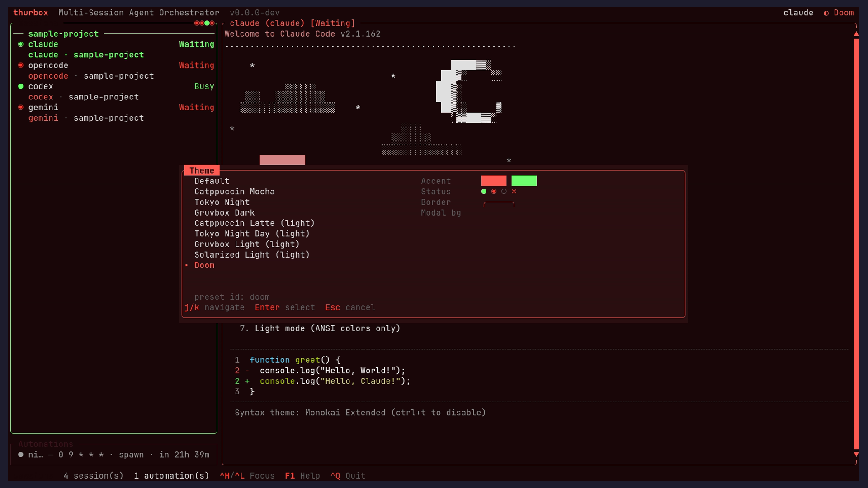Select Light mode (ANSI colors only) option
The height and width of the screenshot is (488, 868).
[x=320, y=328]
